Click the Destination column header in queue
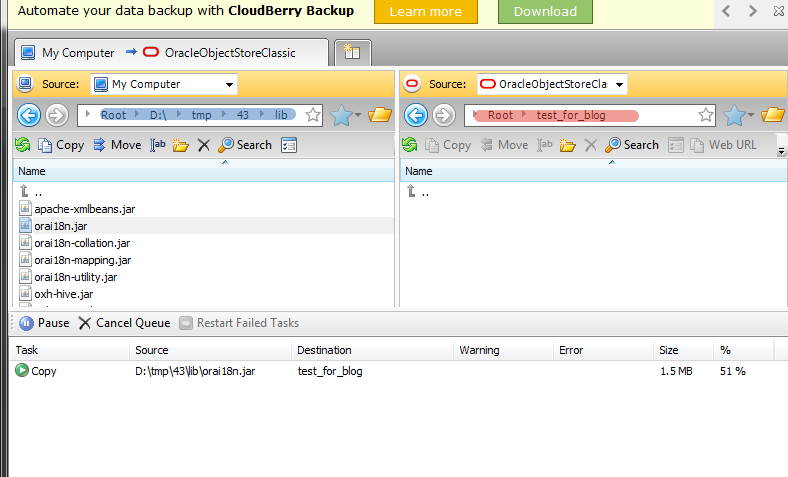This screenshot has height=477, width=788. (x=372, y=350)
